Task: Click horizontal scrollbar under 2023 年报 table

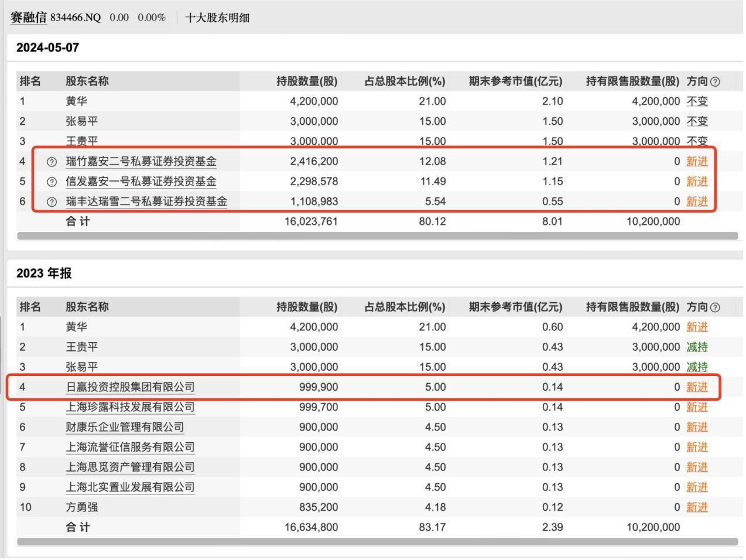Action: point(378,541)
